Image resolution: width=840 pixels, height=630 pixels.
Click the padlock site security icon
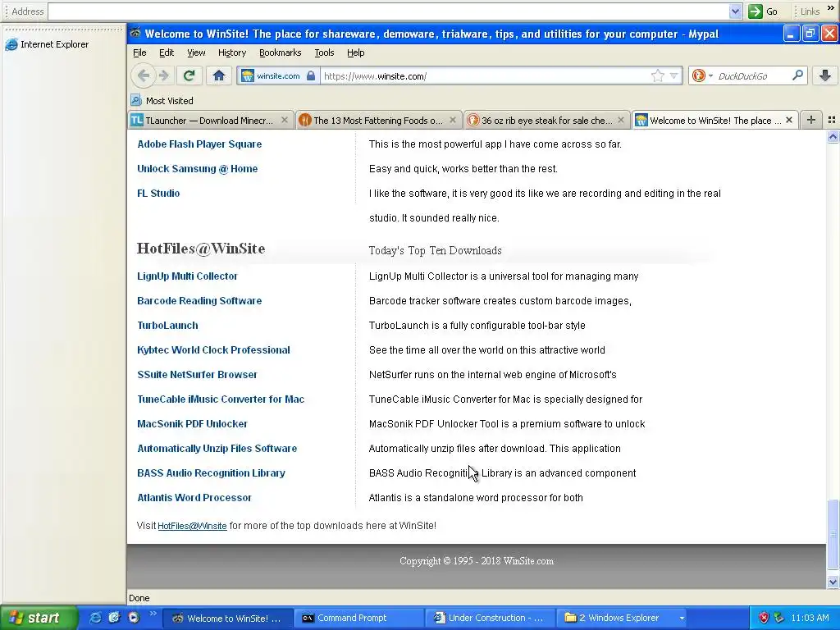point(311,75)
